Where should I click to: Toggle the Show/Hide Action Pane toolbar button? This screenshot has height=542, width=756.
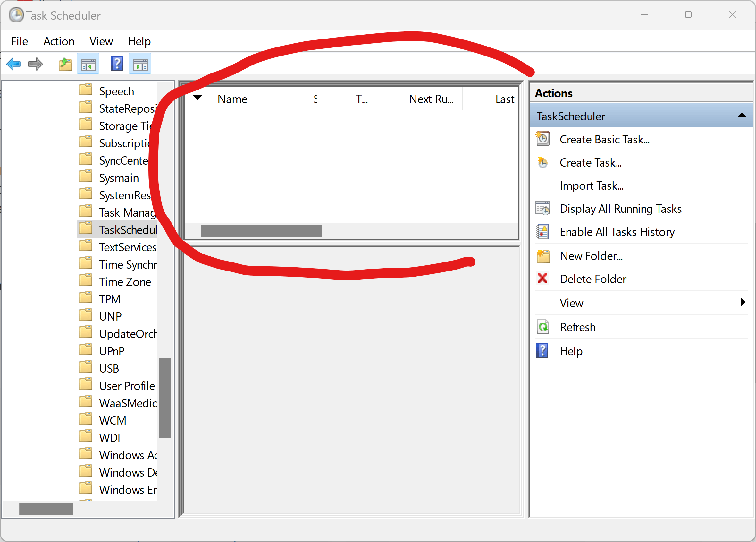pos(140,64)
